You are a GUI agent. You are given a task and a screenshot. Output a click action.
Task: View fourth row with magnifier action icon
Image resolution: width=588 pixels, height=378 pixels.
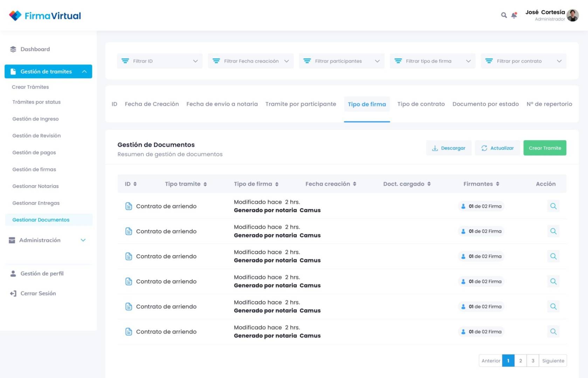click(553, 281)
